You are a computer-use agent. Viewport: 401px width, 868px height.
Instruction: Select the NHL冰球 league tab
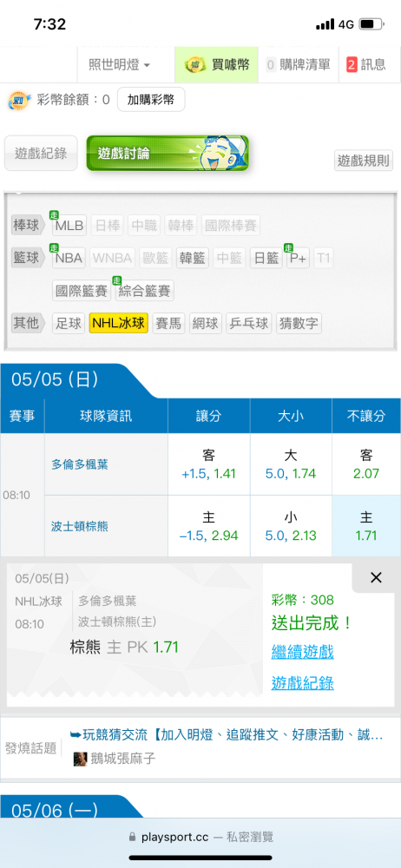[119, 323]
